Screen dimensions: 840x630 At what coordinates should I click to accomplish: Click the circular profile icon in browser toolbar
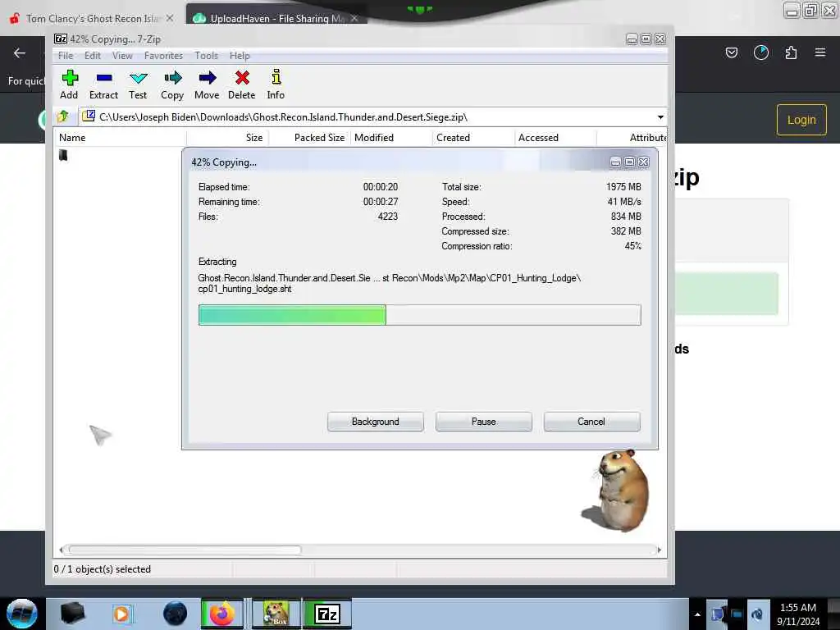coord(760,52)
